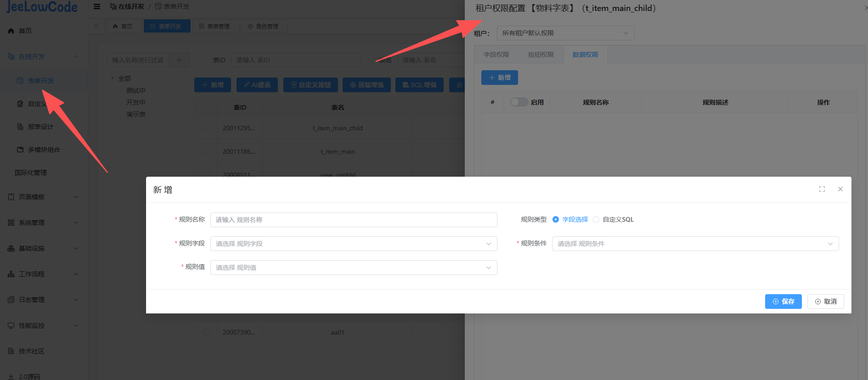Click the 取消 button
Screen dimensions: 868x380
click(x=825, y=302)
